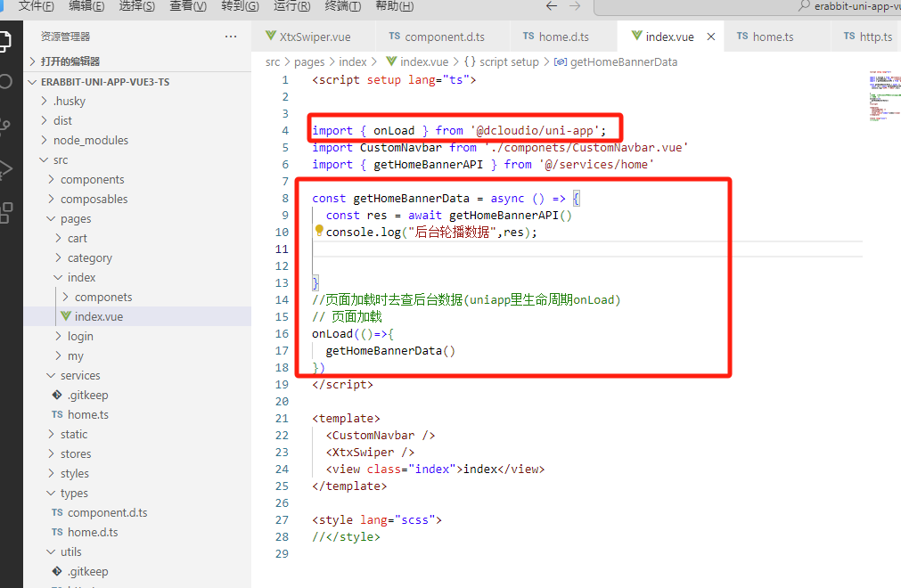Go back using the navigation arrow
This screenshot has width=901, height=588.
click(x=552, y=5)
